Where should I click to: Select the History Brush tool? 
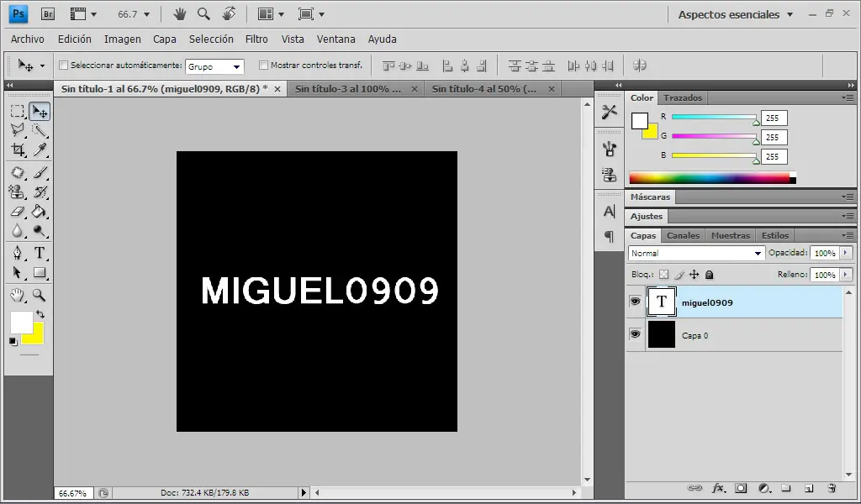pos(40,192)
